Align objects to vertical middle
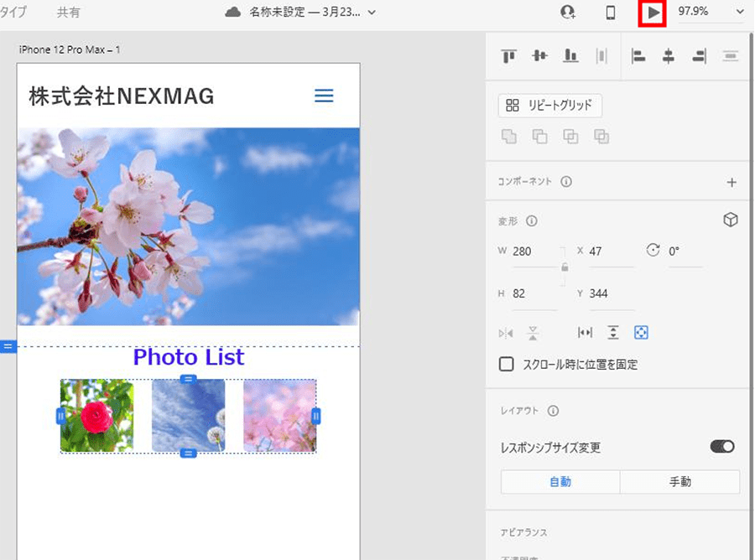Image resolution: width=755 pixels, height=560 pixels. pyautogui.click(x=539, y=56)
